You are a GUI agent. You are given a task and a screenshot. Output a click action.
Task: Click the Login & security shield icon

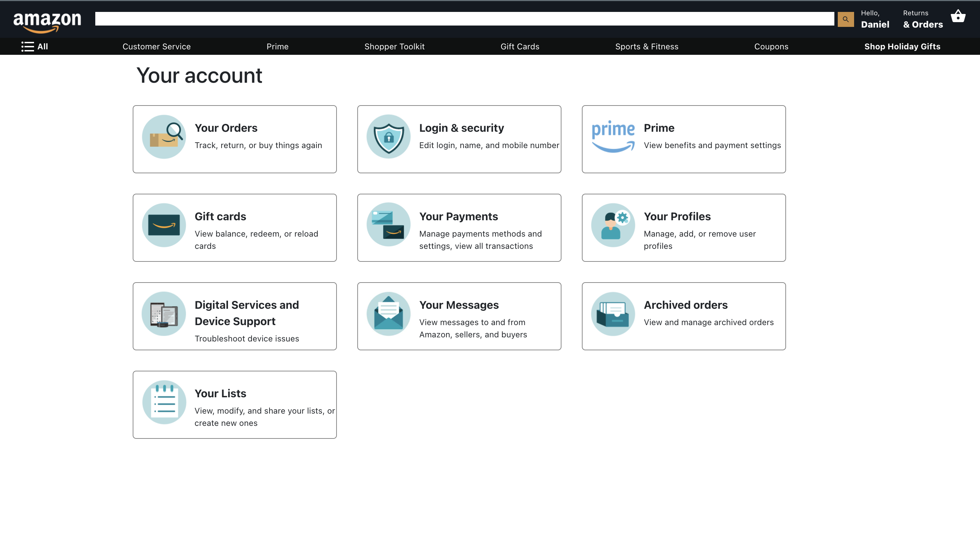388,137
